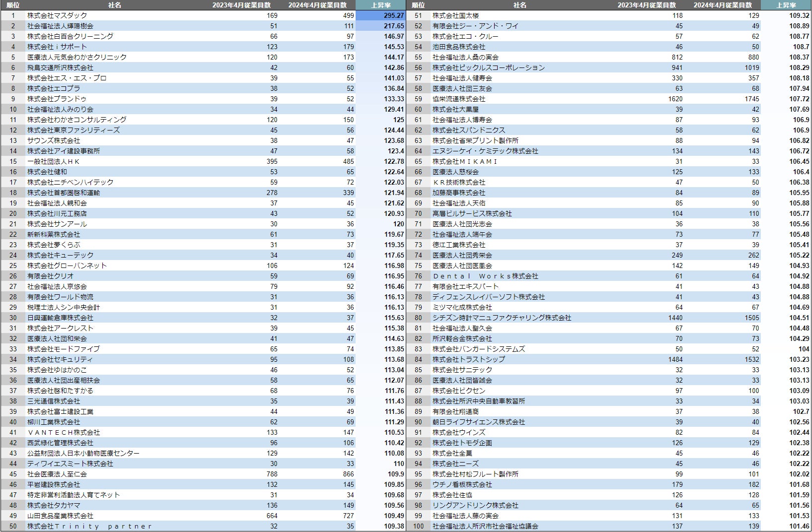Click the cell ディフェンスレイバーソフト株式会社
The image size is (812, 532).
[x=489, y=297]
